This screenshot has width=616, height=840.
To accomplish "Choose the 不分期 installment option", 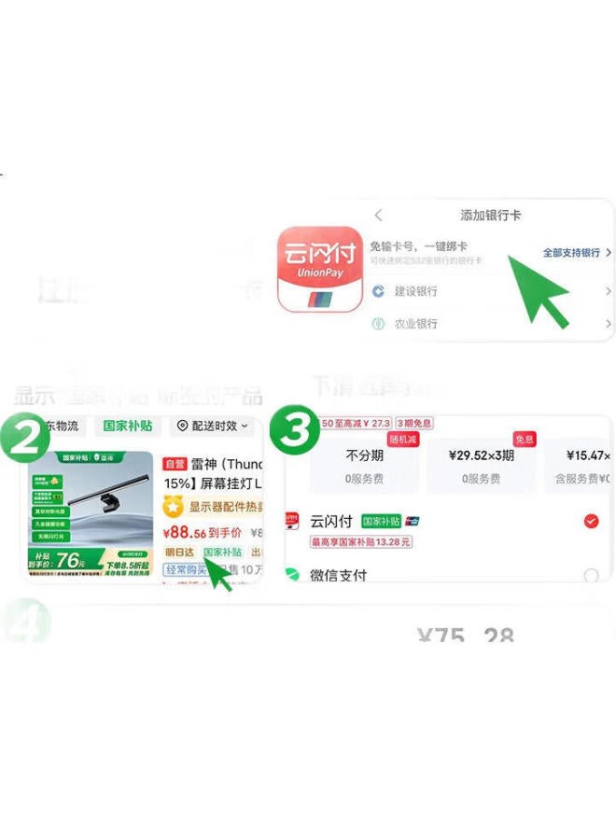I will click(365, 465).
